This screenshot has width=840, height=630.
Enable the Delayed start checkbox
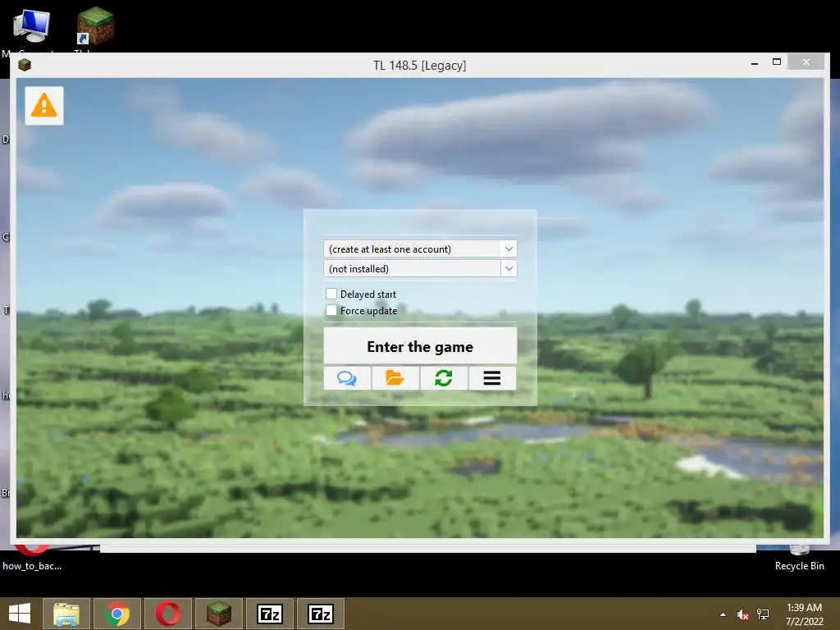pyautogui.click(x=331, y=294)
